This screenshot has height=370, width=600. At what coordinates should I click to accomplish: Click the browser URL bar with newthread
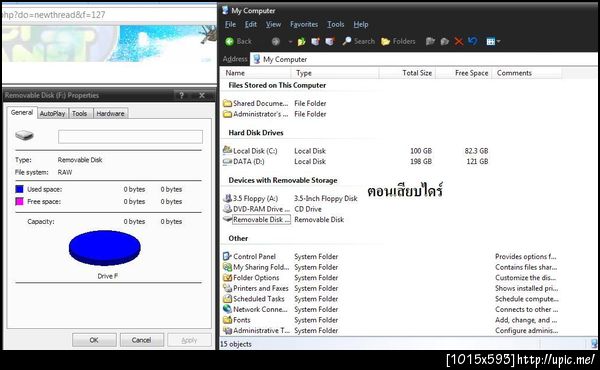[109, 15]
